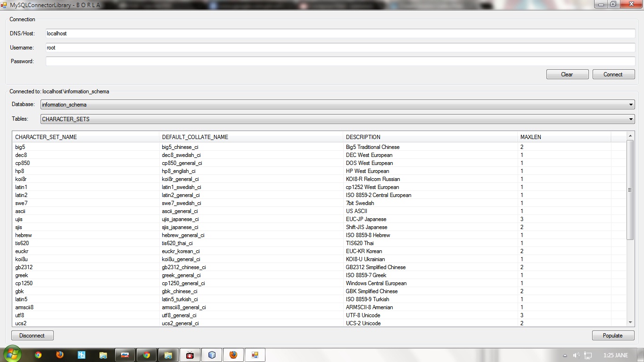
Task: Sort by MAXLEN column header
Action: (x=564, y=137)
